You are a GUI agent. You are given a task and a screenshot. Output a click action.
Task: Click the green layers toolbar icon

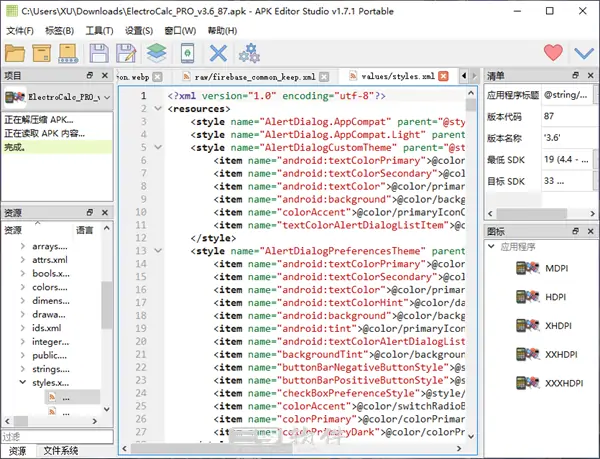click(157, 52)
